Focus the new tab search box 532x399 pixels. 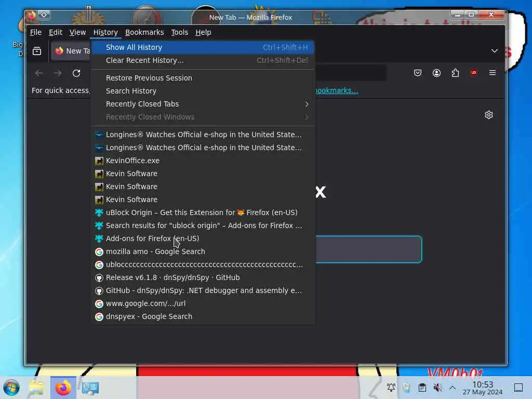point(368,249)
